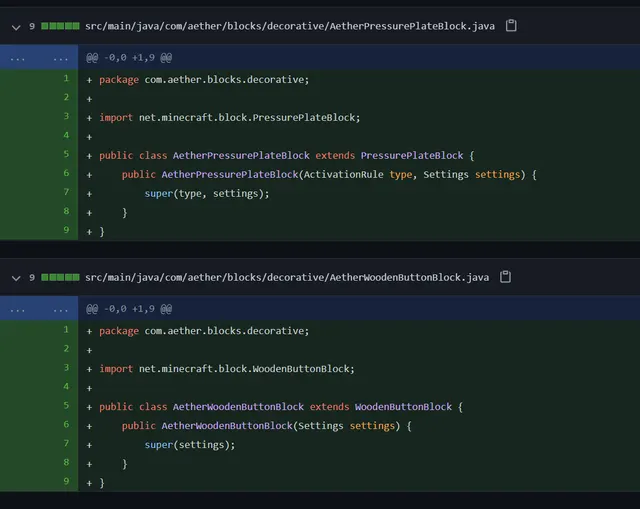Viewport: 640px width, 509px height.
Task: Click package line in AetherPressurePlateBlock.java
Action: (x=204, y=80)
